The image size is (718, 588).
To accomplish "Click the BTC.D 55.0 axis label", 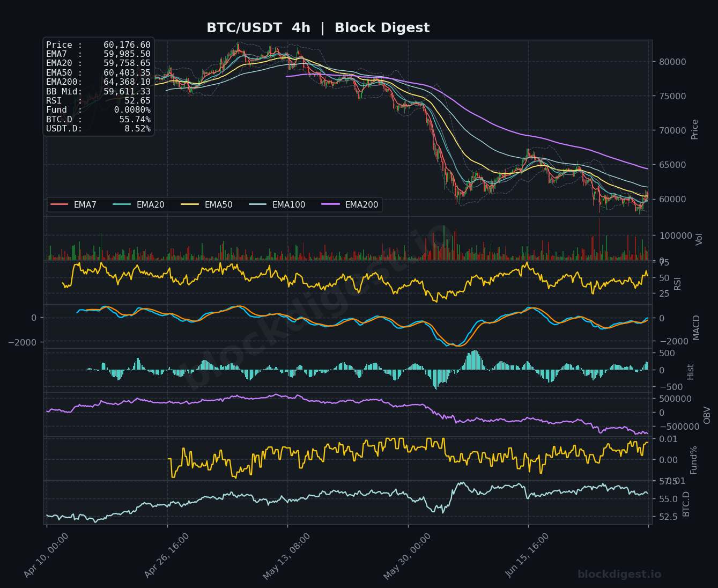I will point(668,499).
